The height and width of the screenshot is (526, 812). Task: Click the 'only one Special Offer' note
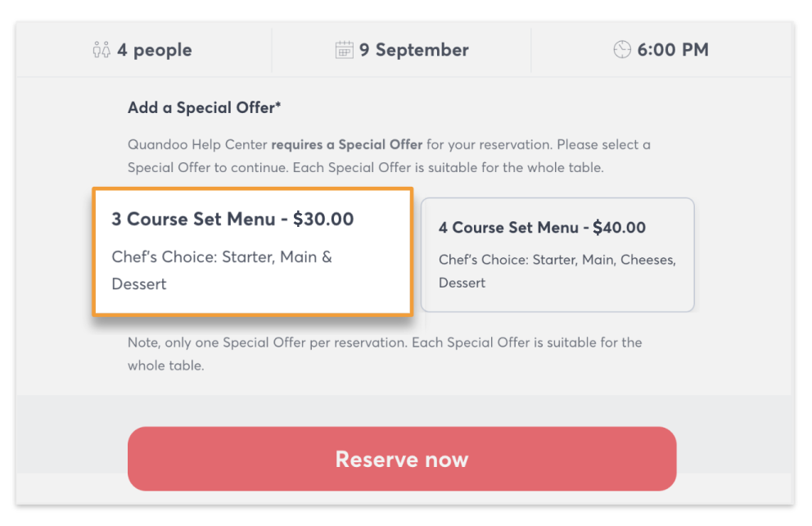tap(385, 342)
